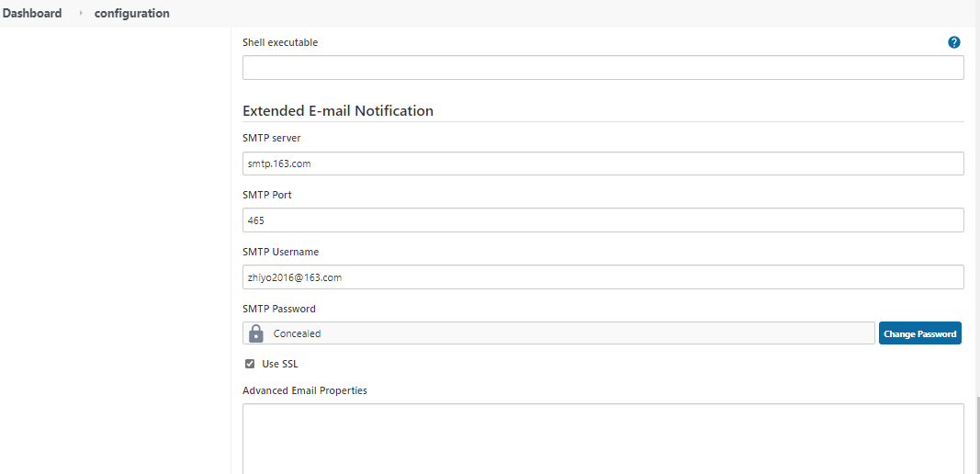Click the SMTP Username label
Viewport: 980px width, 474px height.
pyautogui.click(x=281, y=252)
